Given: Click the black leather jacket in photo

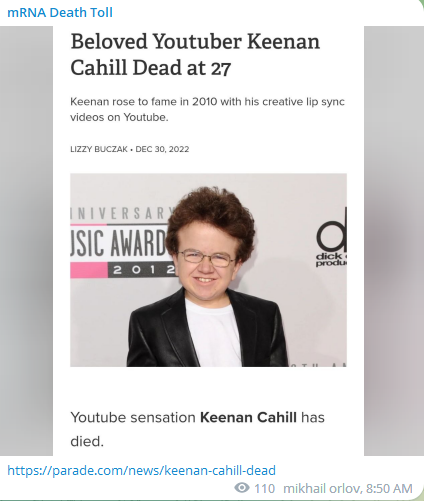Looking at the screenshot, I should pos(207,330).
